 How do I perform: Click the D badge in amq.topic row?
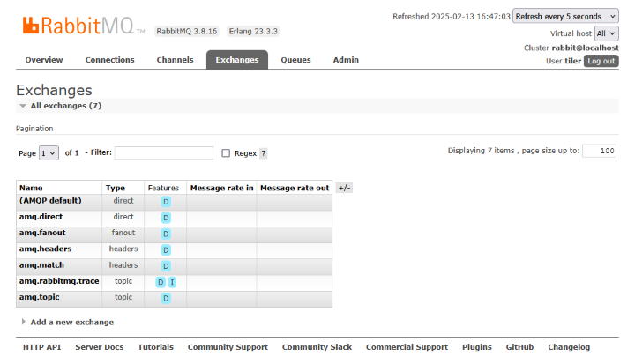click(x=166, y=299)
